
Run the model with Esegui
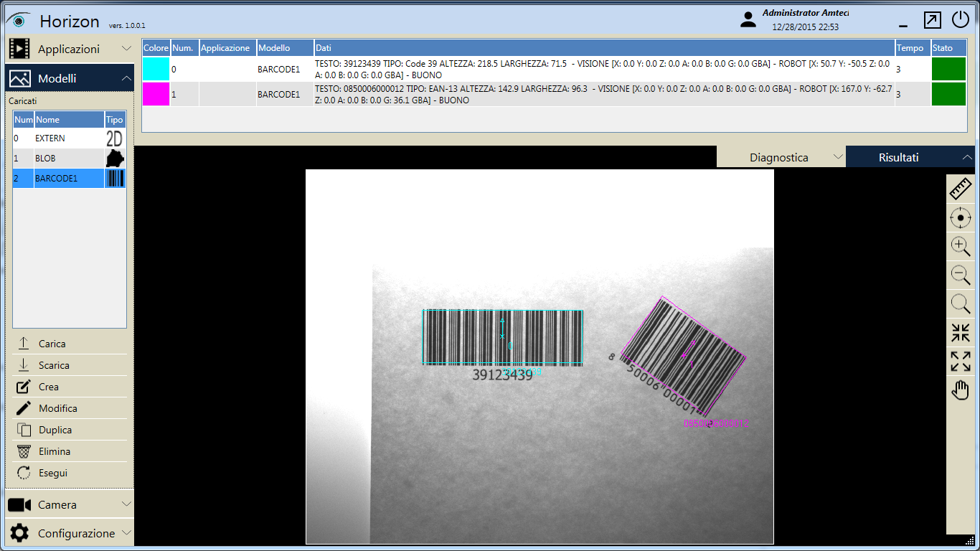(70, 473)
